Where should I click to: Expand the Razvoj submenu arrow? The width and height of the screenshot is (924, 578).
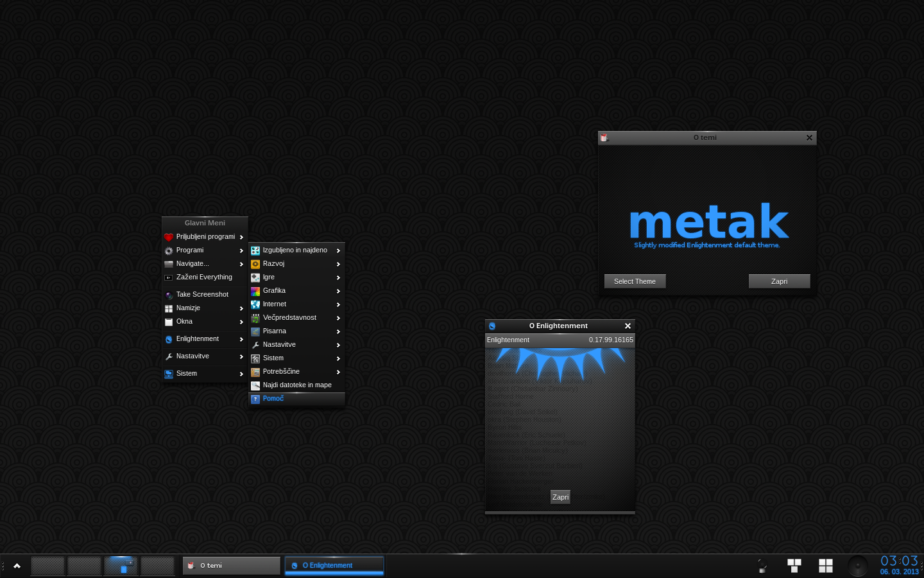[338, 264]
